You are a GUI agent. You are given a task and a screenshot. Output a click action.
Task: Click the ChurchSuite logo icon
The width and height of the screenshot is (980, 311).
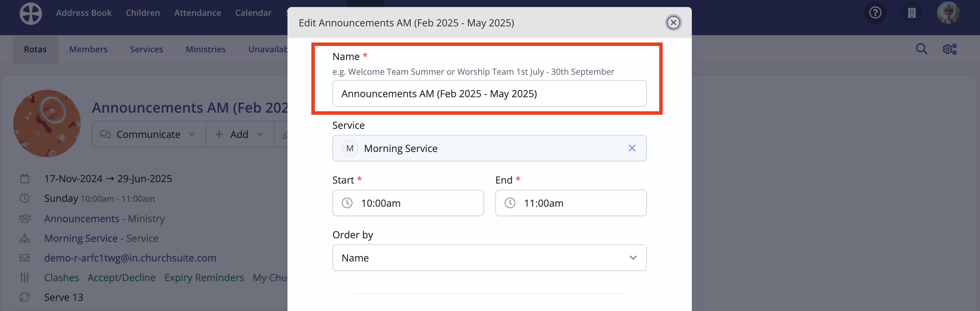click(31, 14)
